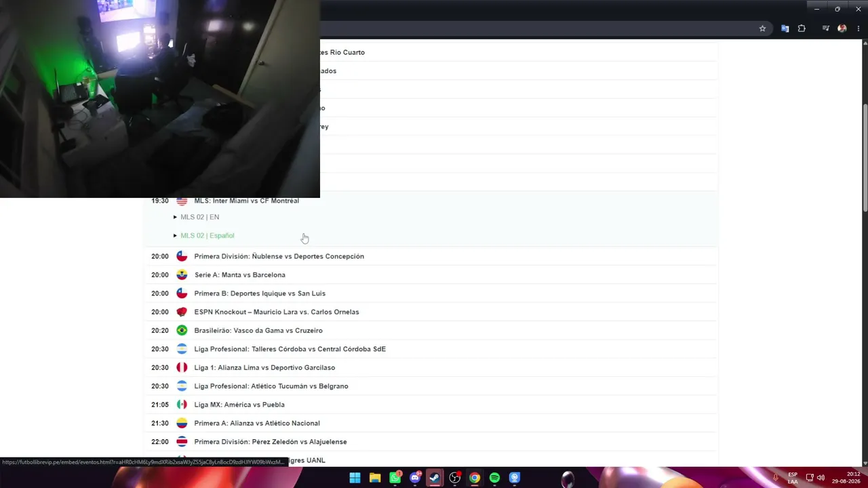The width and height of the screenshot is (868, 488).
Task: Open Primera División: Pérez Zeledón vs Alajuelense
Action: click(271, 441)
